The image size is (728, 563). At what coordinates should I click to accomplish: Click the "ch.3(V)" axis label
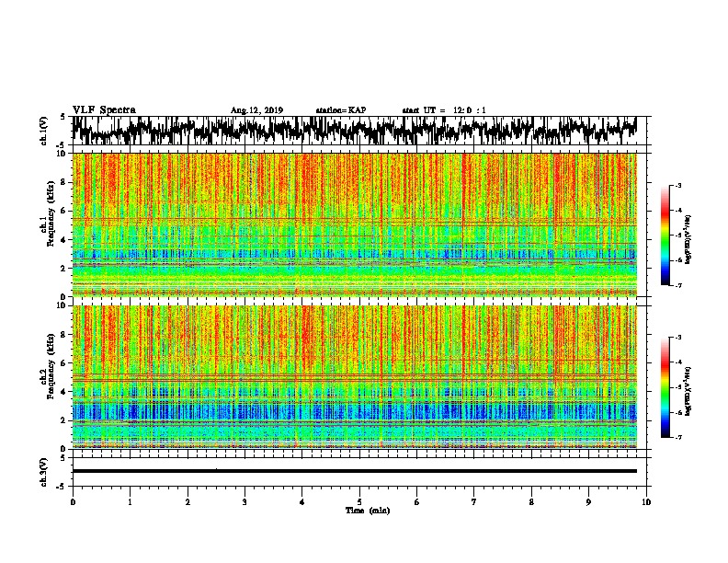44,473
